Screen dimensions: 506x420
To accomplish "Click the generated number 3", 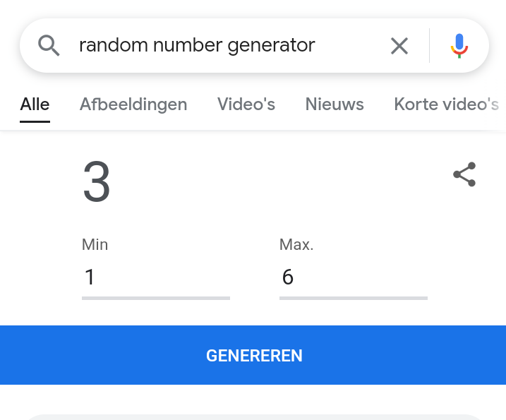I will click(97, 182).
